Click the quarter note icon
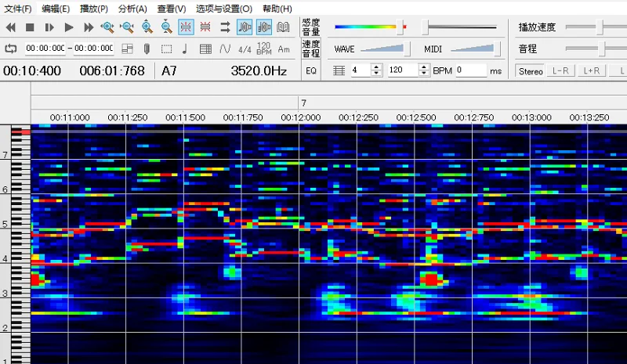This screenshot has width=627, height=364. click(x=185, y=49)
